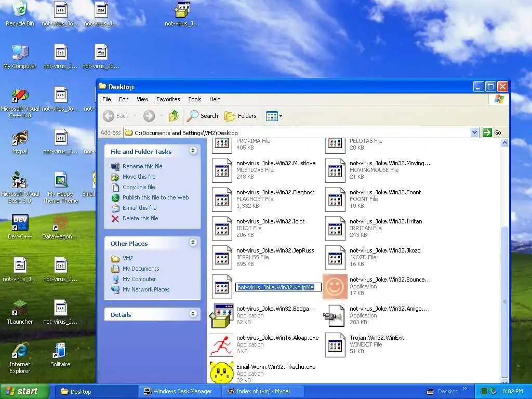Viewport: 532px width, 399px height.
Task: Select the Pikachu.exe yellow icon
Action: tap(222, 373)
